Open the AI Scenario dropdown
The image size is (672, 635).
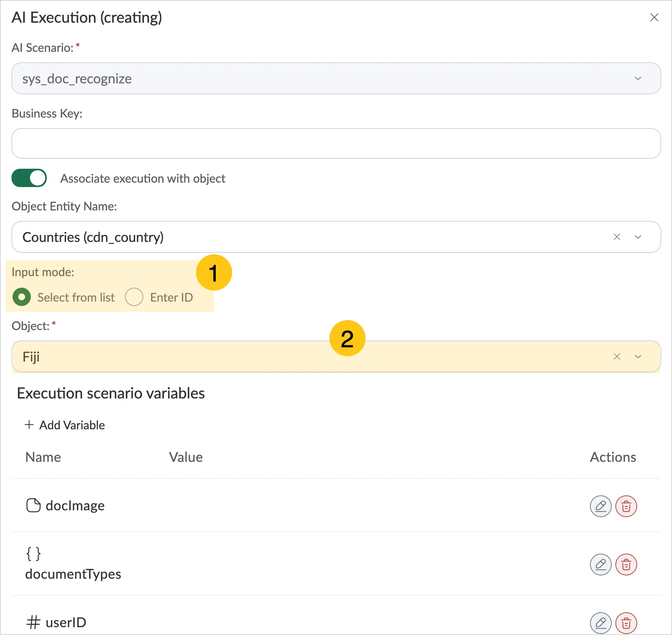click(x=638, y=79)
